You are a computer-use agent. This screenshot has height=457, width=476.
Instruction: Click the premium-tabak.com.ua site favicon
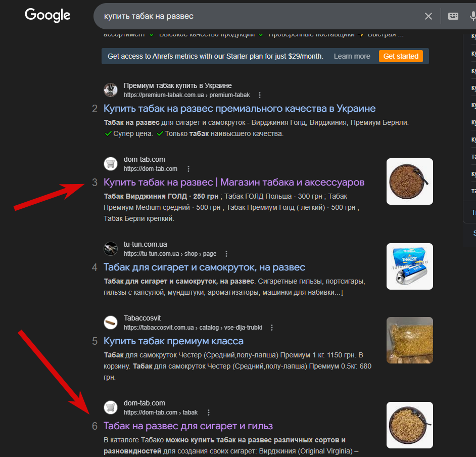pyautogui.click(x=111, y=90)
